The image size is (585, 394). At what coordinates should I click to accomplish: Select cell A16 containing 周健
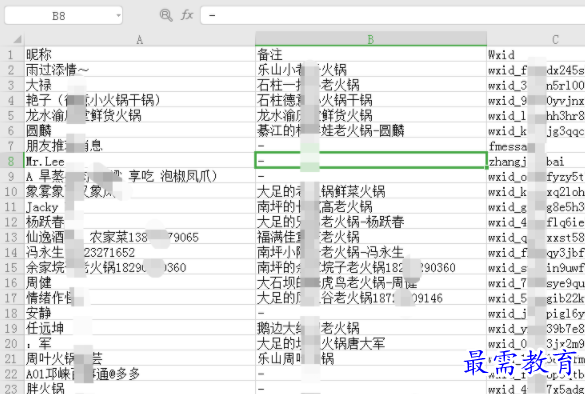point(140,283)
